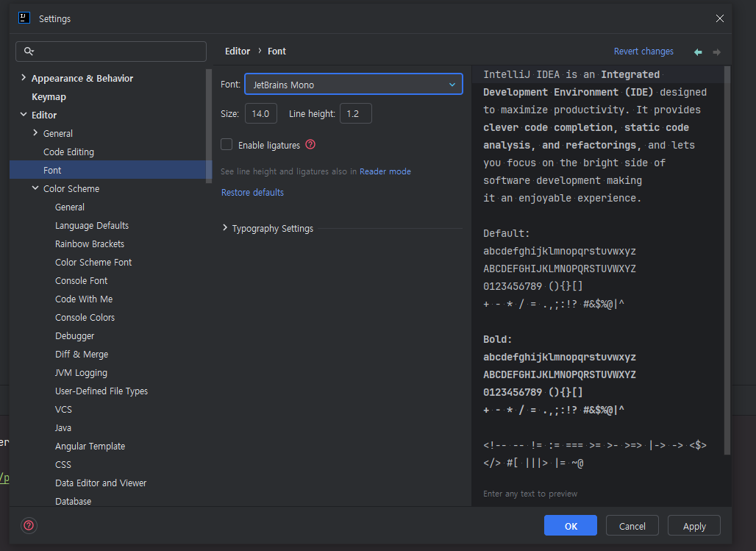Open VCS color settings

(x=63, y=409)
